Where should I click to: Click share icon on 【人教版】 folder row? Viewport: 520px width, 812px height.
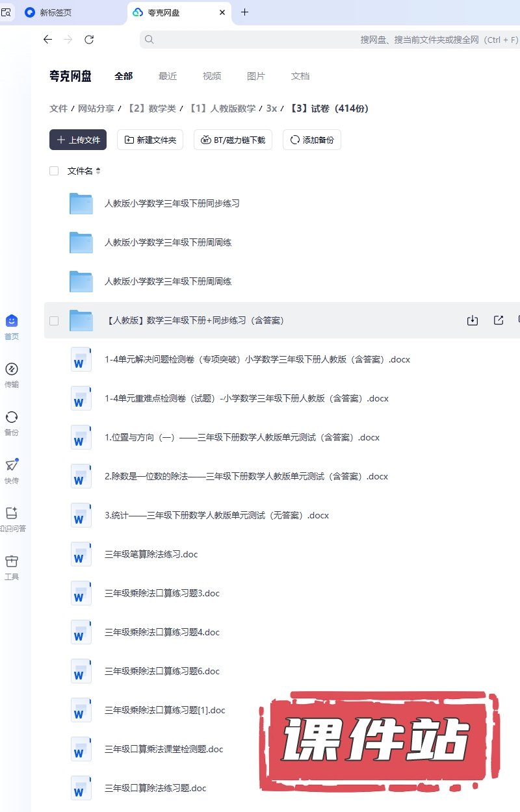pyautogui.click(x=499, y=320)
